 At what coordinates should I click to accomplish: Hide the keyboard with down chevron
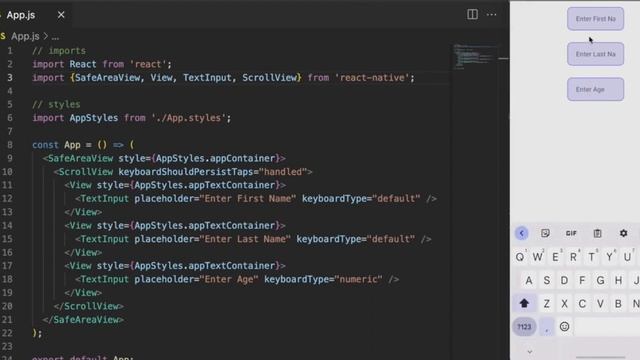click(x=530, y=351)
